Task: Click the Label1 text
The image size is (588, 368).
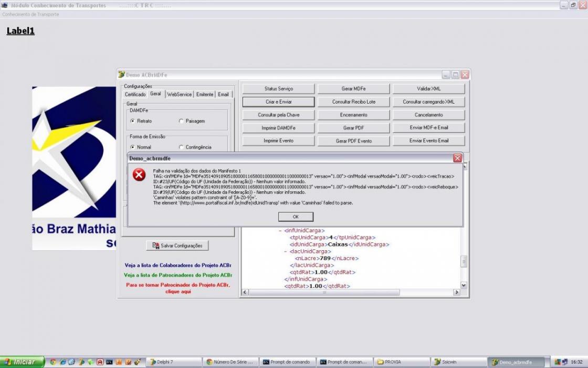Action: pyautogui.click(x=20, y=31)
